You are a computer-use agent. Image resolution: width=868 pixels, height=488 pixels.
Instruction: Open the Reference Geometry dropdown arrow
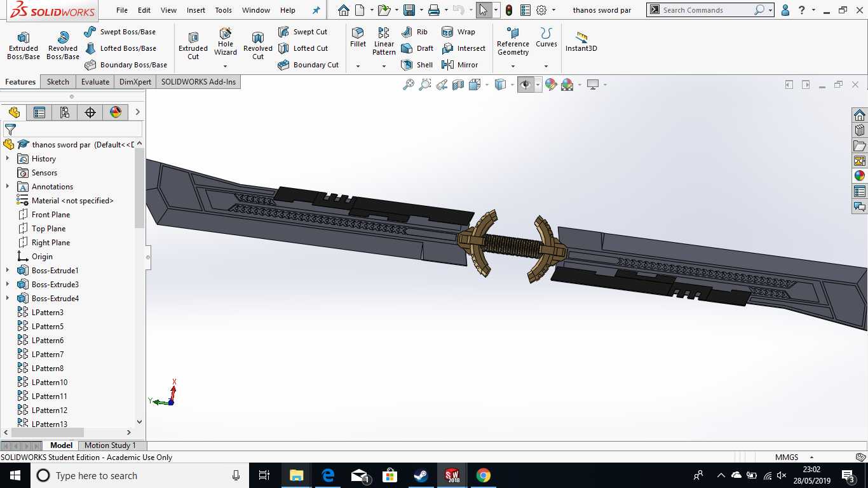click(513, 66)
